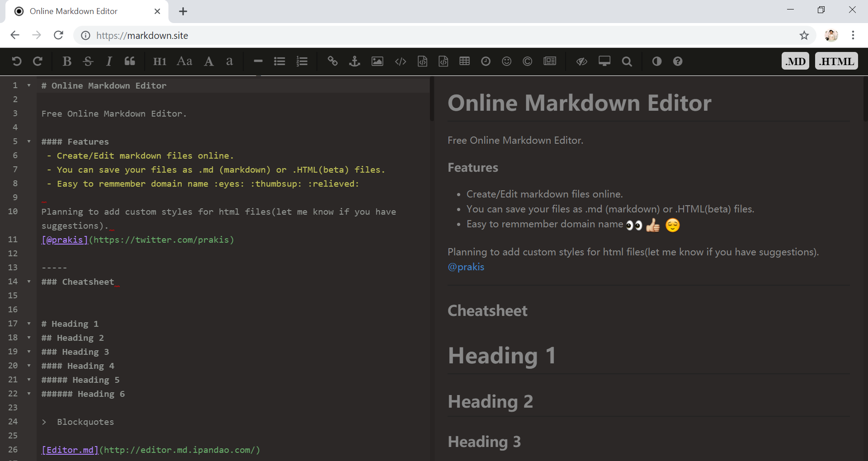Open search in the editor

[x=627, y=61]
